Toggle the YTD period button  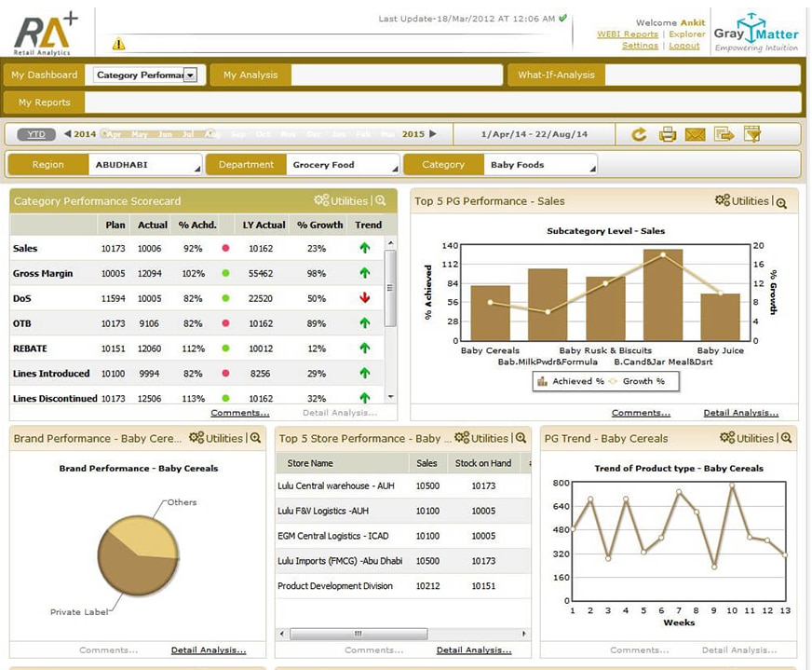[x=36, y=134]
